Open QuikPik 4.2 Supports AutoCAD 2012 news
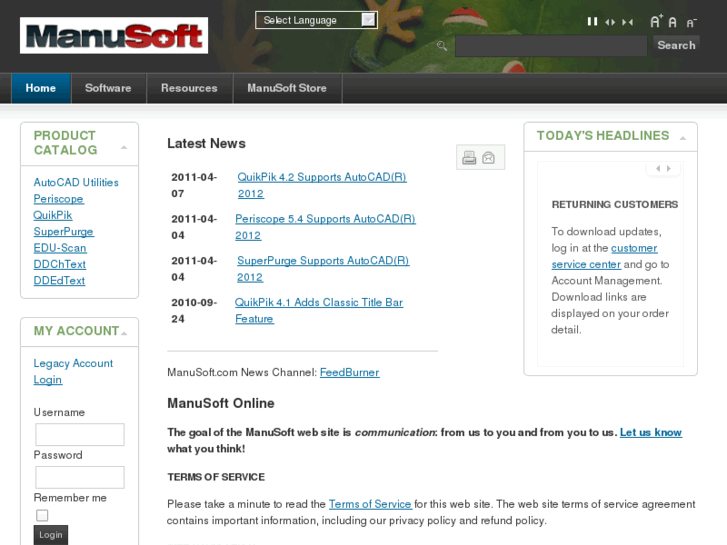 (322, 185)
